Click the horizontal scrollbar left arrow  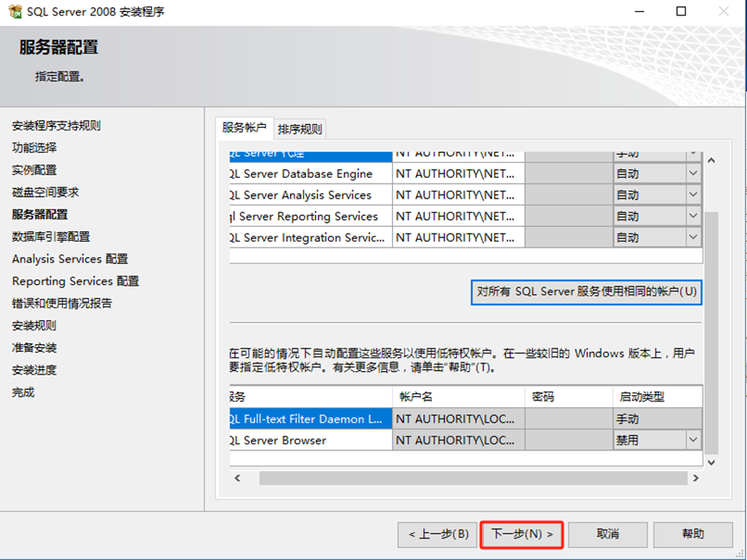click(x=237, y=478)
